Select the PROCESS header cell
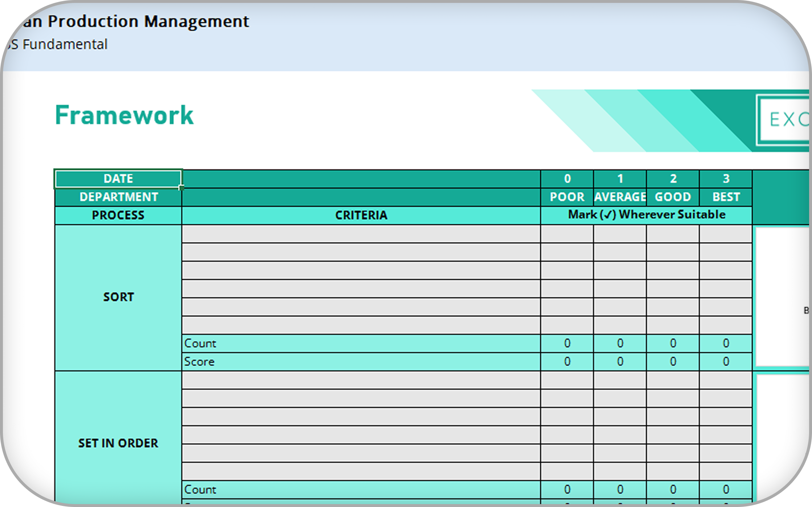The width and height of the screenshot is (812, 507). [118, 215]
